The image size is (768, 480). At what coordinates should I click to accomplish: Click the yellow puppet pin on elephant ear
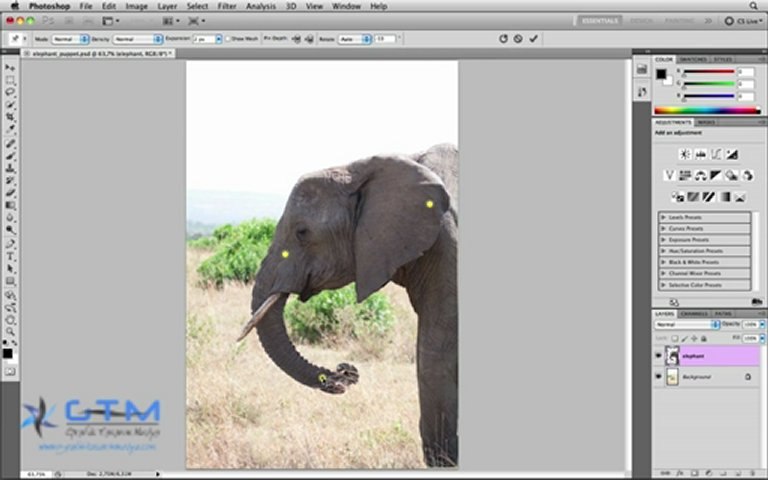pyautogui.click(x=430, y=204)
